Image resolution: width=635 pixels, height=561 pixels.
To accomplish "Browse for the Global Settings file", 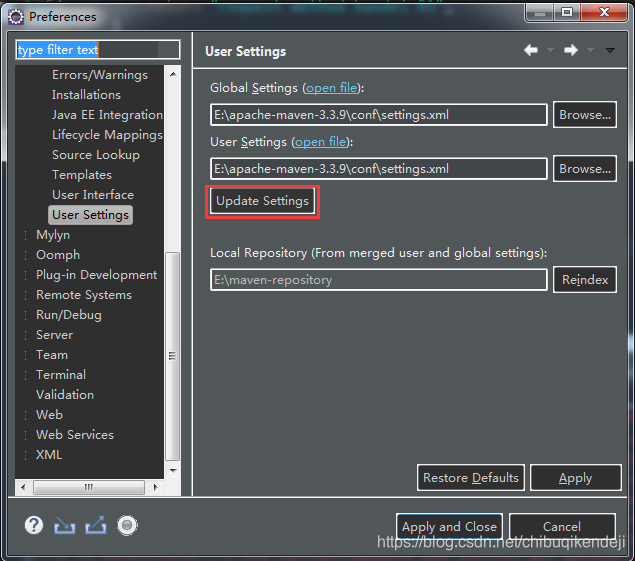I will click(x=585, y=115).
